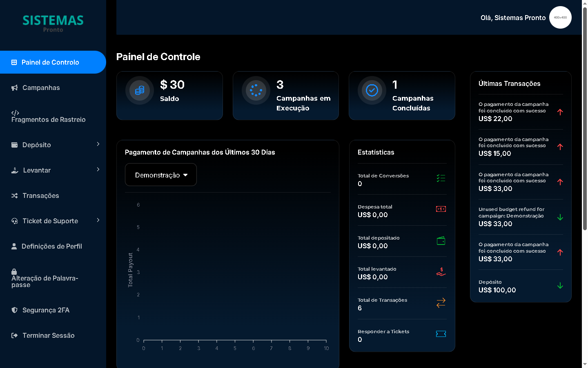
Task: Click Terminar Sessão to log out
Action: tap(48, 336)
